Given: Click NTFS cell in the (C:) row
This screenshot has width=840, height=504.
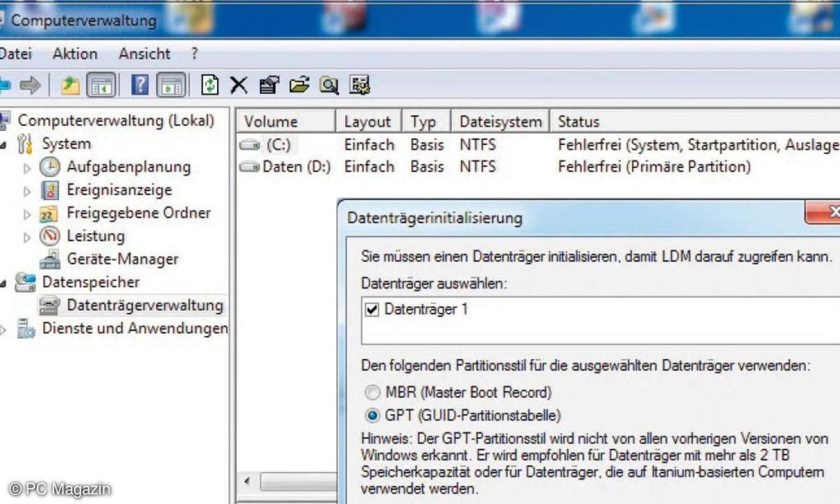Looking at the screenshot, I should pos(477,146).
